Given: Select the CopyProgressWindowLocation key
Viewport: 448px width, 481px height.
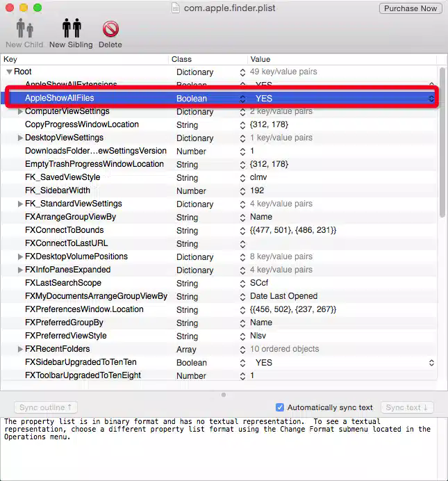Looking at the screenshot, I should tap(82, 124).
